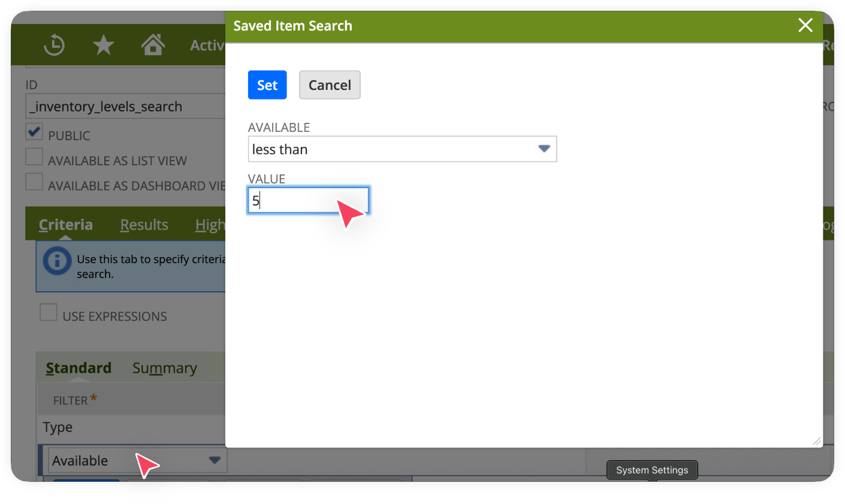Close the Saved Item Search dialog
This screenshot has width=845, height=504.
pyautogui.click(x=805, y=26)
